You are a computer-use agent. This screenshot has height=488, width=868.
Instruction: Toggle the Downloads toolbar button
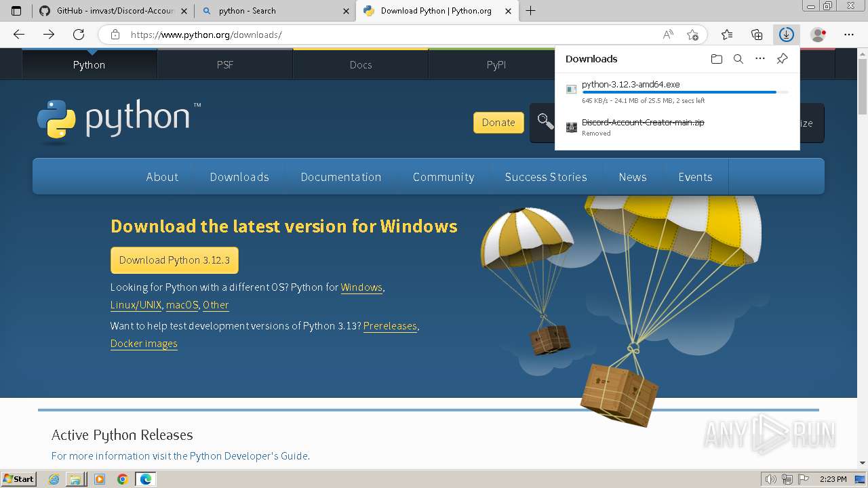pos(787,35)
